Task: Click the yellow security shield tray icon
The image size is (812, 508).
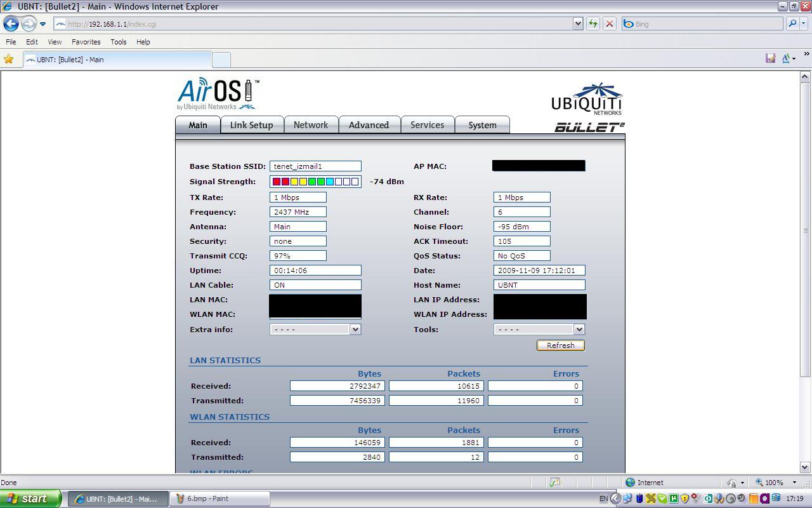Action: coord(684,498)
